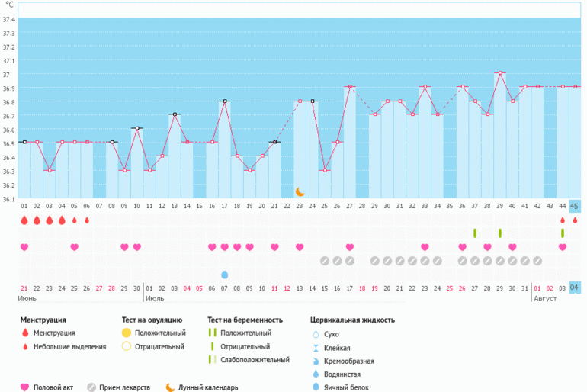Click the moon icon on cycle day 23
Screen dimensions: 587x392
tap(300, 191)
